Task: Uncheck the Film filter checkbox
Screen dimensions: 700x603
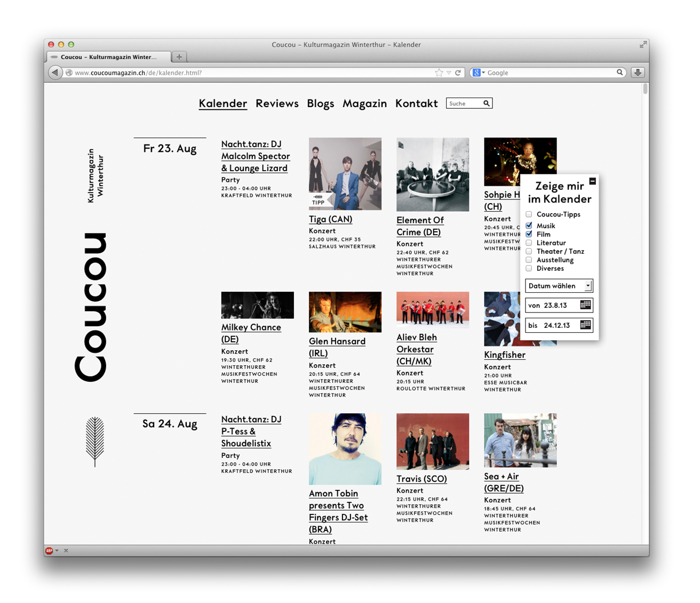Action: [529, 234]
